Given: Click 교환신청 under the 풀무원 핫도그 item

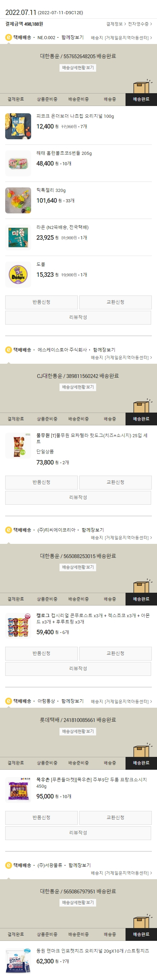Looking at the screenshot, I should pos(115,483).
